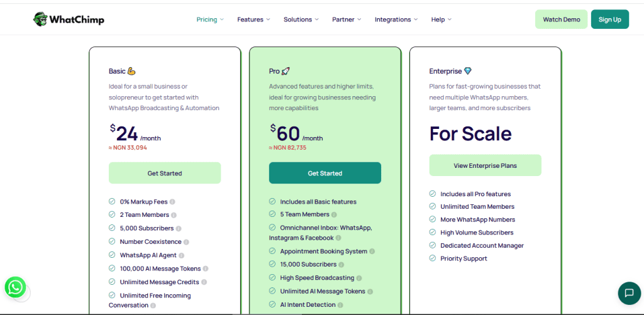Viewport: 644px width, 315px height.
Task: Open the Solutions dropdown menu
Action: (x=301, y=19)
